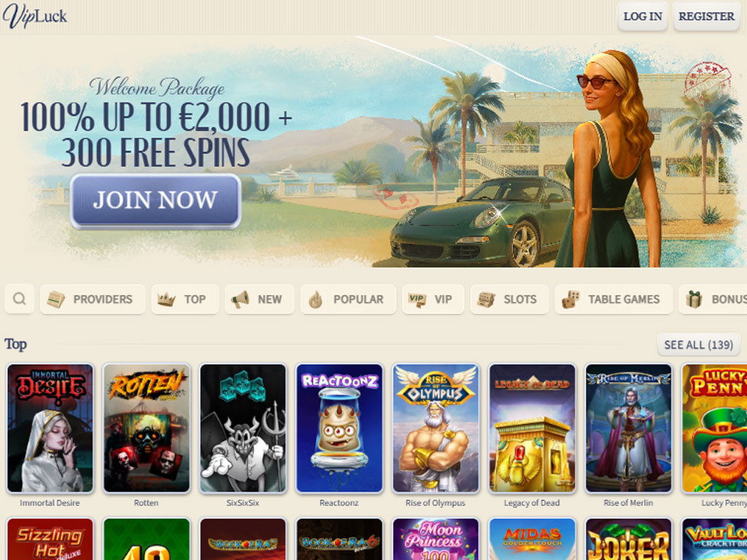Select the Top crown category
The width and height of the screenshot is (747, 560).
(x=185, y=299)
